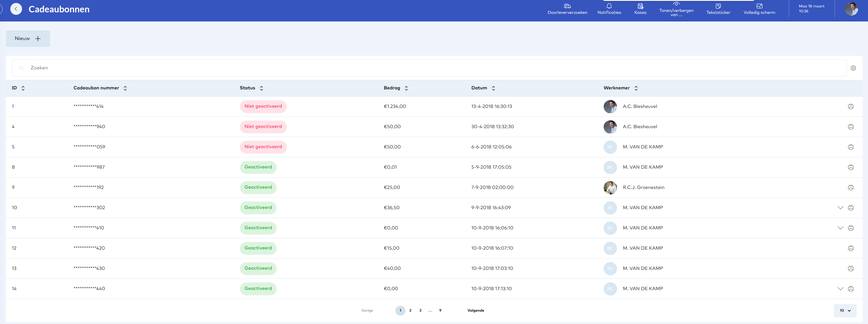The height and width of the screenshot is (324, 868).
Task: Expand row with ID 10
Action: pos(840,208)
